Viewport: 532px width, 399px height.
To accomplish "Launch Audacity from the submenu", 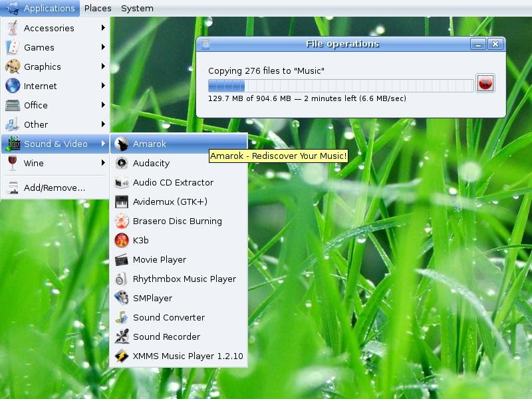I will pos(179,163).
